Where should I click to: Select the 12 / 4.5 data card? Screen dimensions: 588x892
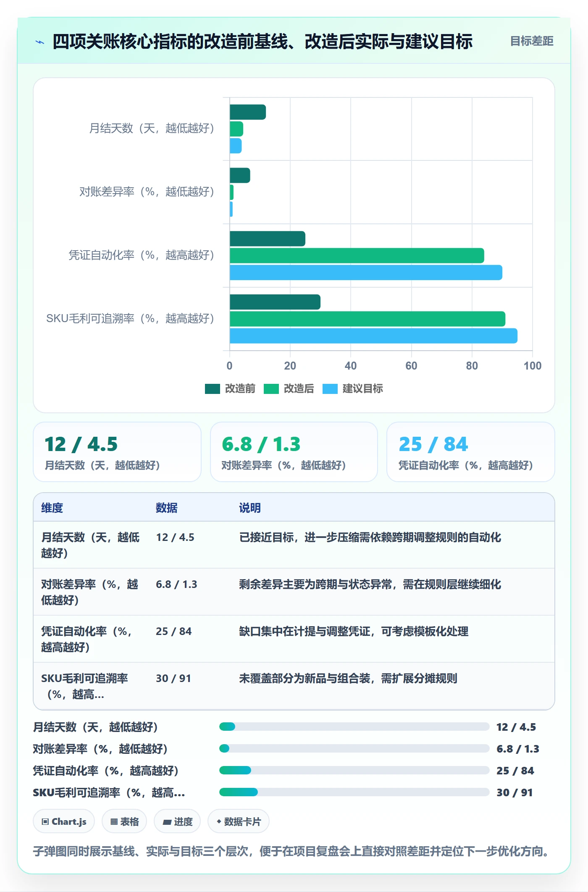(117, 452)
